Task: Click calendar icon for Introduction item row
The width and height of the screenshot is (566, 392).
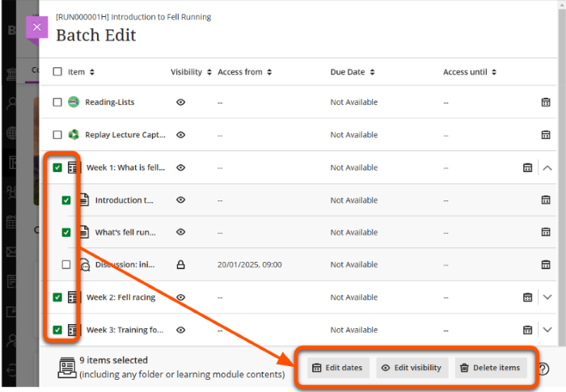Action: coord(546,200)
